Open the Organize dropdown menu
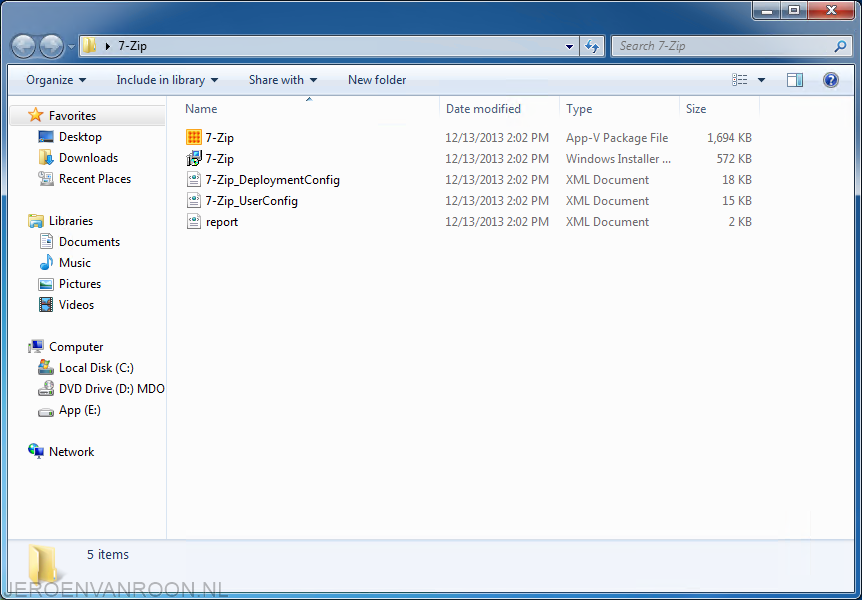 pos(56,80)
